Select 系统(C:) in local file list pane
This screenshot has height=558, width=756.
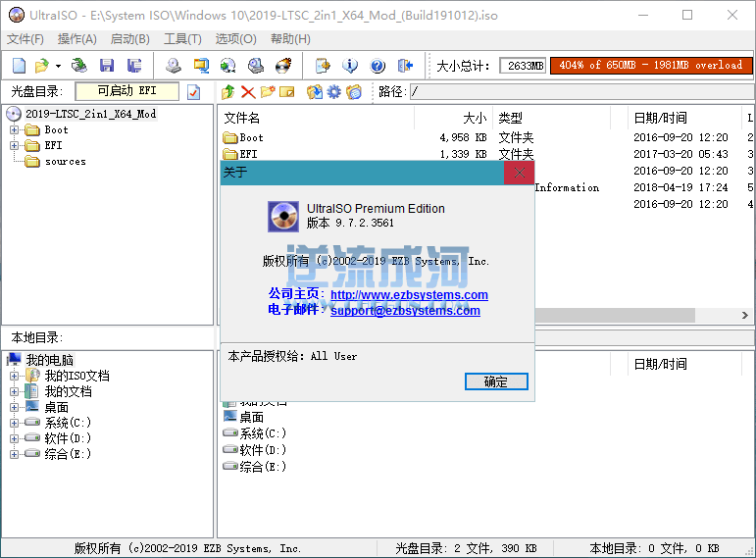[262, 433]
